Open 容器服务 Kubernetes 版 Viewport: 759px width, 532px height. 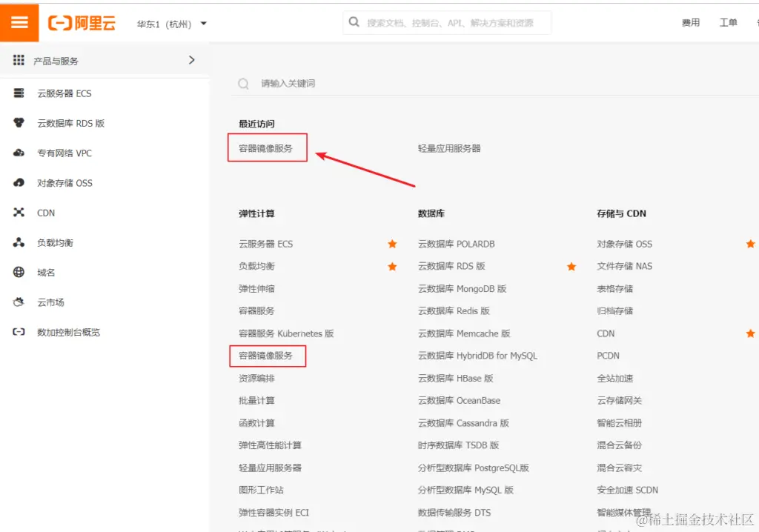[286, 333]
